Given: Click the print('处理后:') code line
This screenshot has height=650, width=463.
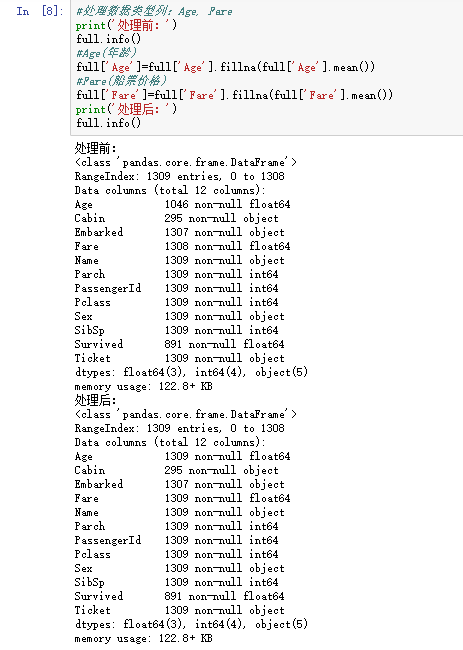Looking at the screenshot, I should (126, 109).
